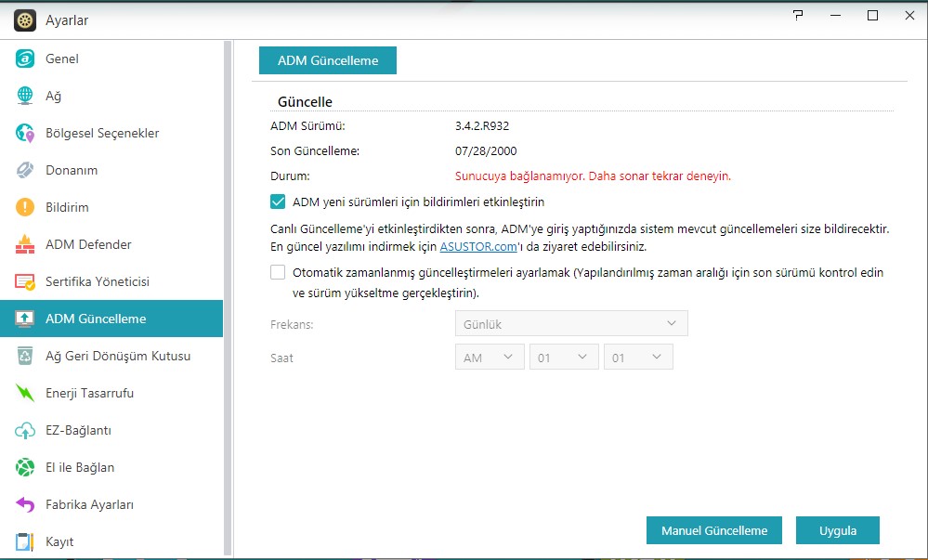The image size is (928, 560).
Task: Visit the ASUSTOR.com link
Action: click(477, 247)
